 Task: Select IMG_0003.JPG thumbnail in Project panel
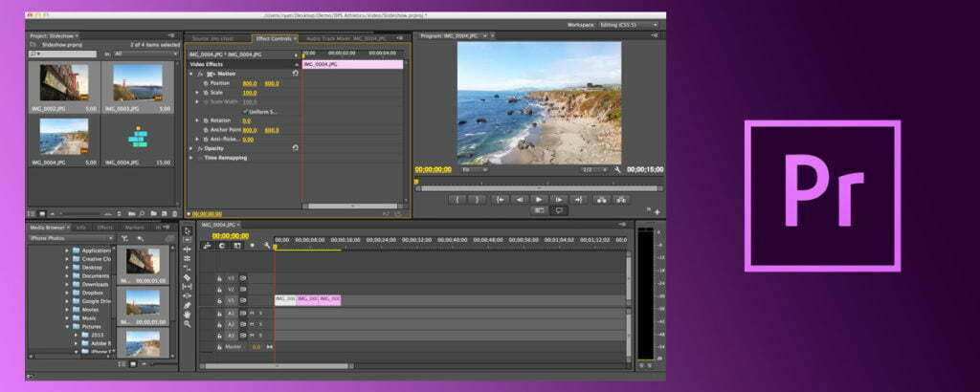click(138, 83)
